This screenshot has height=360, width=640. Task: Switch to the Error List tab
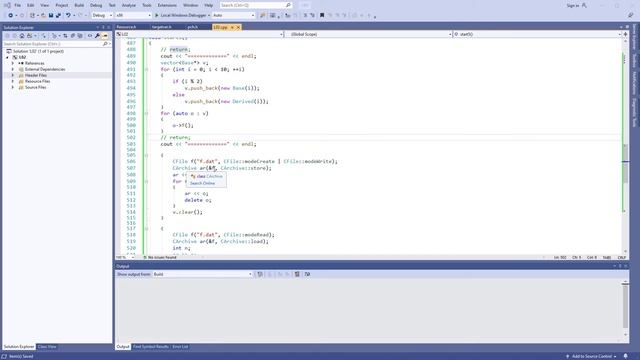(180, 347)
